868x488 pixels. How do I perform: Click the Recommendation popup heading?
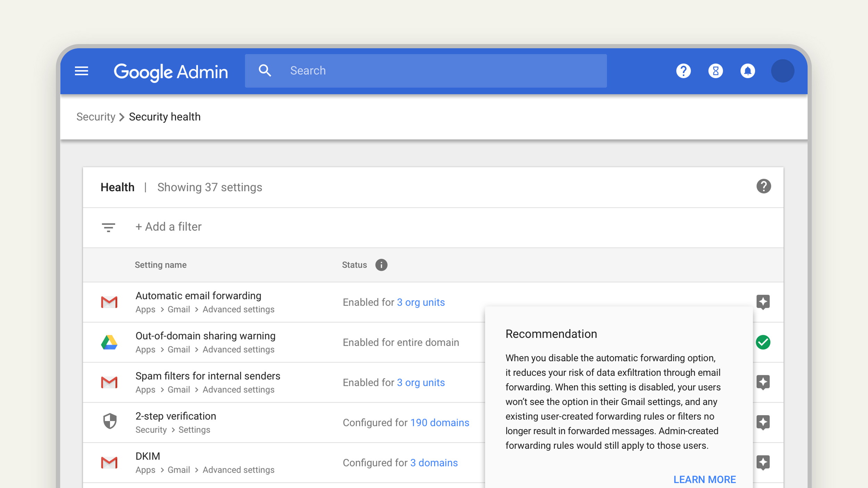[x=551, y=334]
